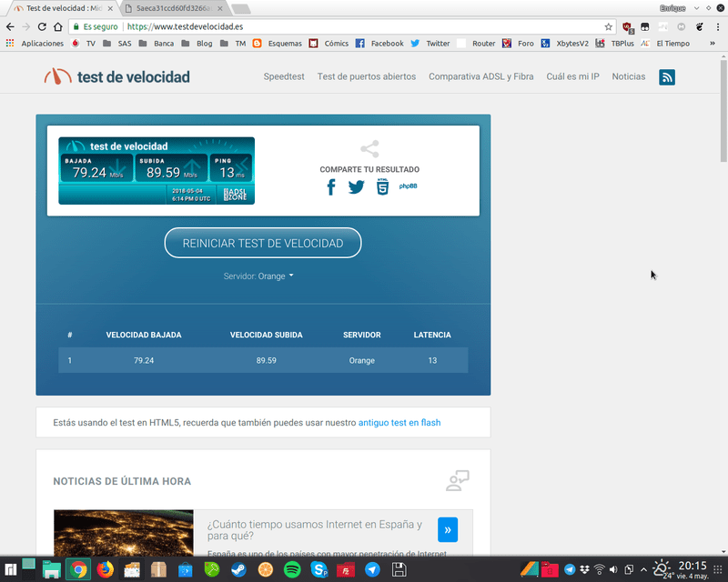
Task: Open the RSS feed icon
Action: pos(667,77)
